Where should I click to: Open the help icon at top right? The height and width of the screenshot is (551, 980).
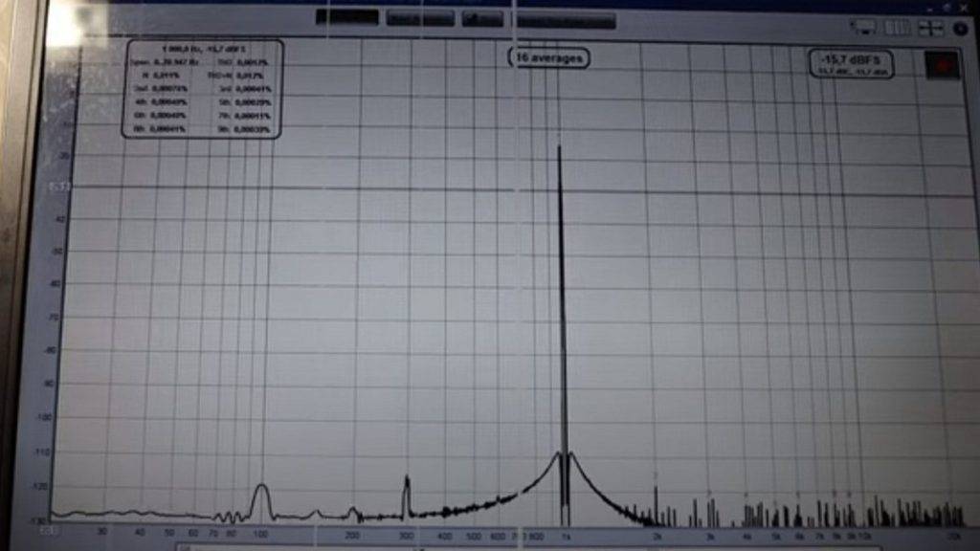(960, 29)
